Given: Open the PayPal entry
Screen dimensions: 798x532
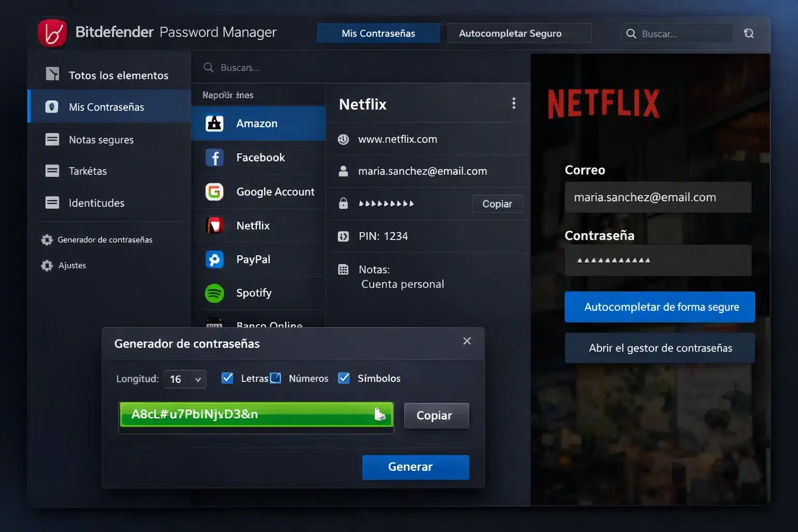Looking at the screenshot, I should tap(253, 259).
